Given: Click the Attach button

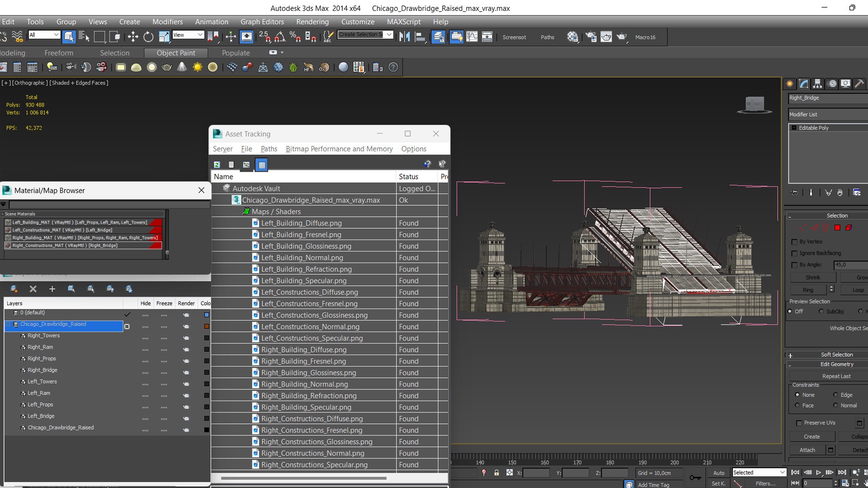Looking at the screenshot, I should pyautogui.click(x=807, y=450).
